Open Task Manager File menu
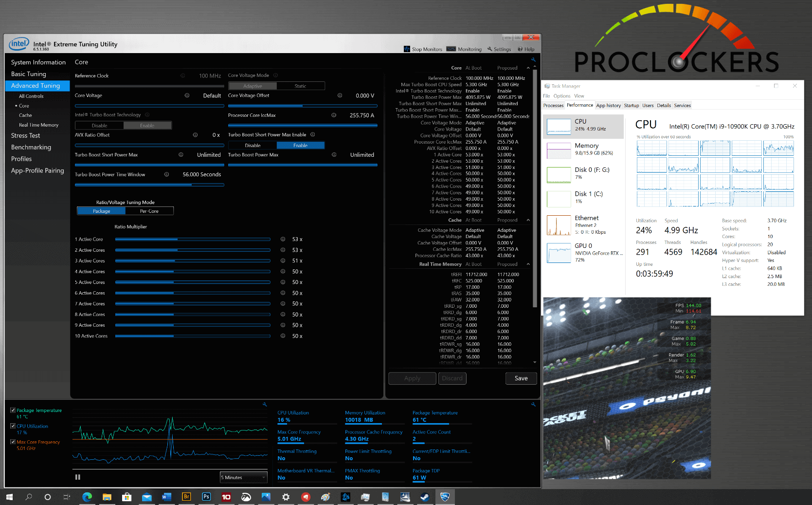812x505 pixels. [x=546, y=96]
